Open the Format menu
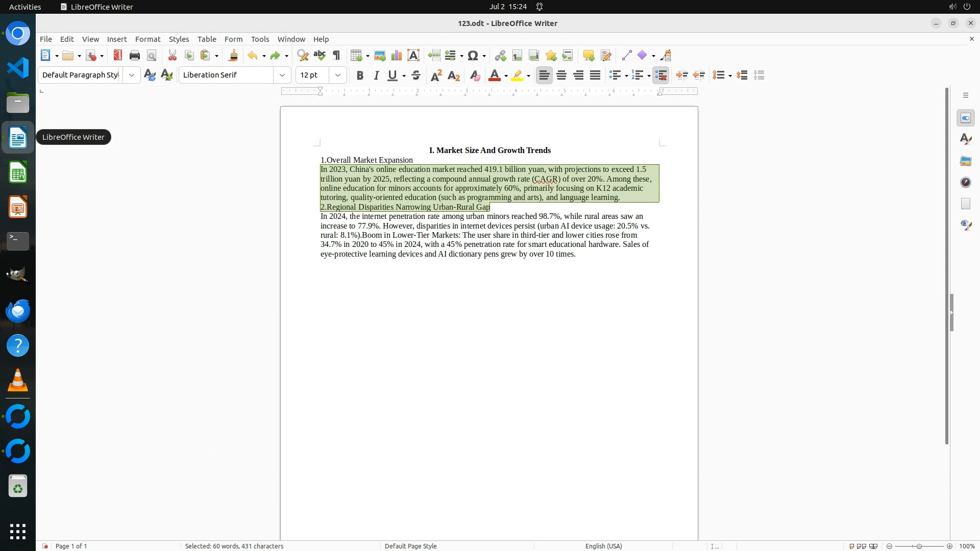Viewport: 980px width, 551px height. coord(148,39)
